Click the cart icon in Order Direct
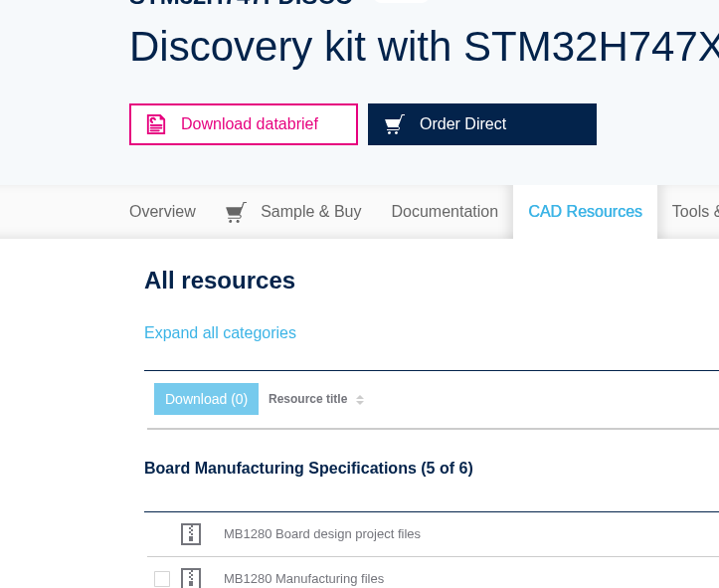Image resolution: width=719 pixels, height=588 pixels. click(395, 124)
